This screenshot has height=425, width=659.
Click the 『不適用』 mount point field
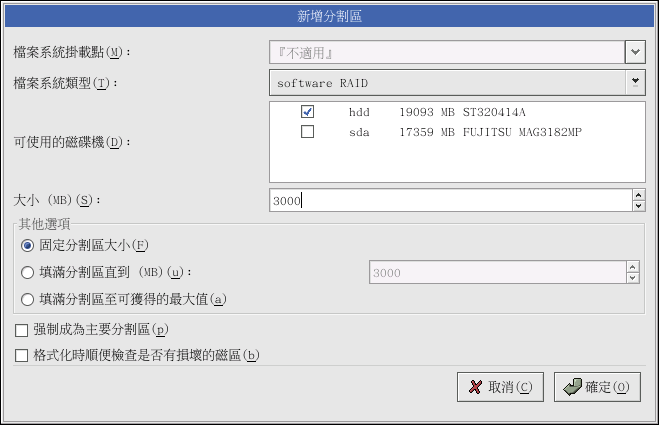click(446, 51)
